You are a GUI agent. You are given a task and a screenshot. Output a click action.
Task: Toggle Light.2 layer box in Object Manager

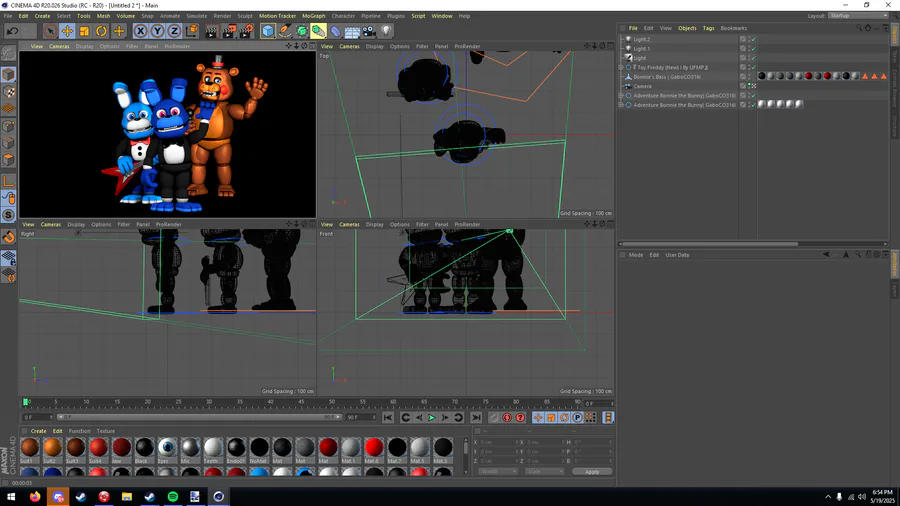pyautogui.click(x=743, y=40)
